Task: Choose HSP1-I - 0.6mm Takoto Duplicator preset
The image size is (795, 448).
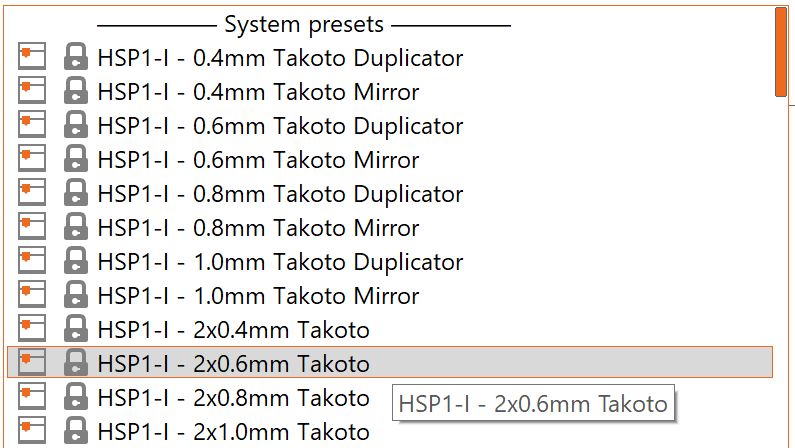Action: pos(280,126)
